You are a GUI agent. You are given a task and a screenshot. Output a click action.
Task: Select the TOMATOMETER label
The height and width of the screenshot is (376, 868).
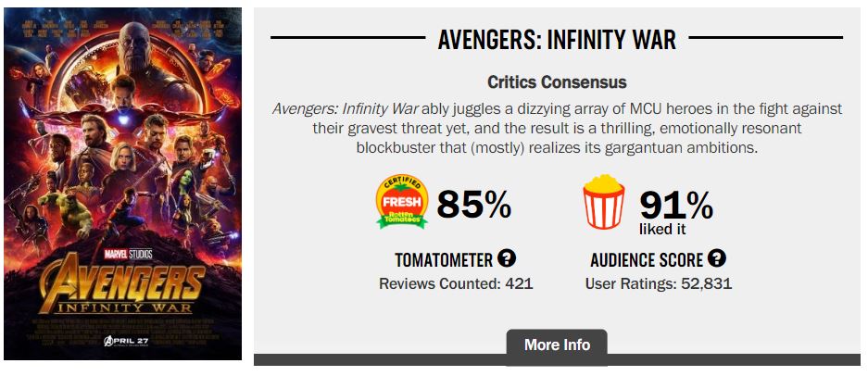442,260
